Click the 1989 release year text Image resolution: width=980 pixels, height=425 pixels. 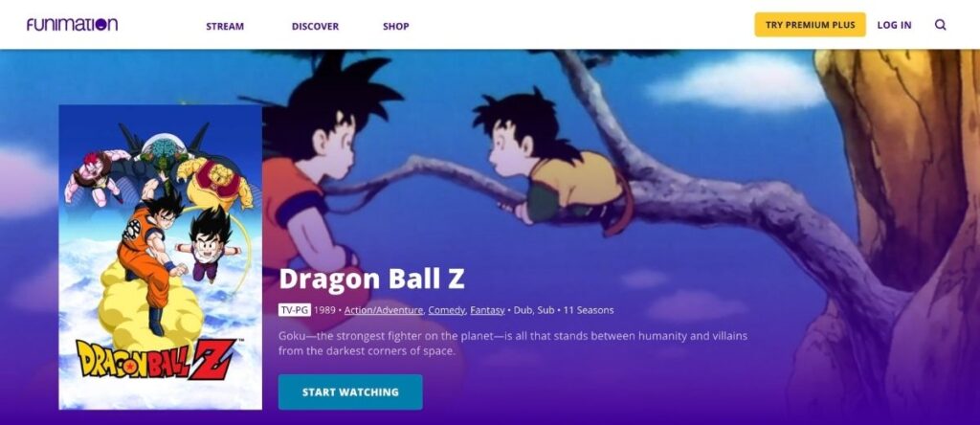point(324,310)
